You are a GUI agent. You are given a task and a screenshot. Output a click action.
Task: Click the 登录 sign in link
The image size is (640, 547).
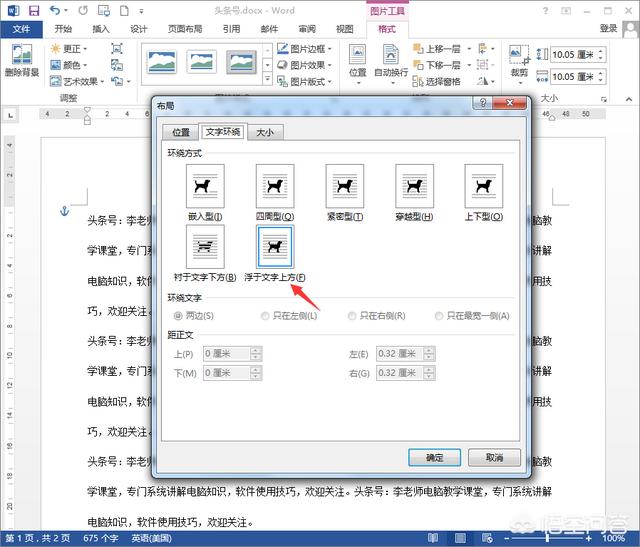coord(608,28)
